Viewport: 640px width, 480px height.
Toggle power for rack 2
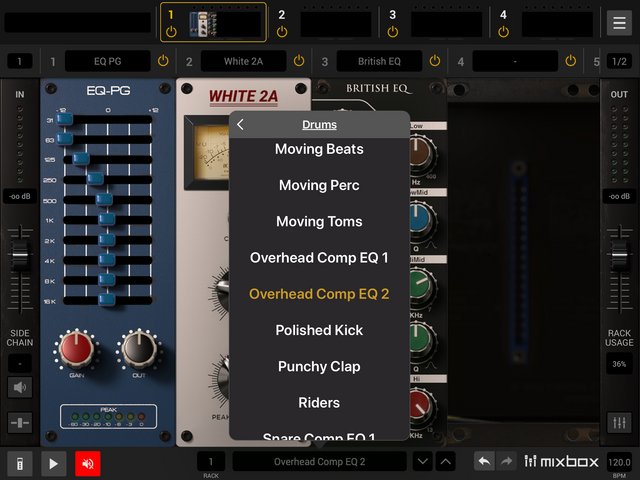coord(282,31)
